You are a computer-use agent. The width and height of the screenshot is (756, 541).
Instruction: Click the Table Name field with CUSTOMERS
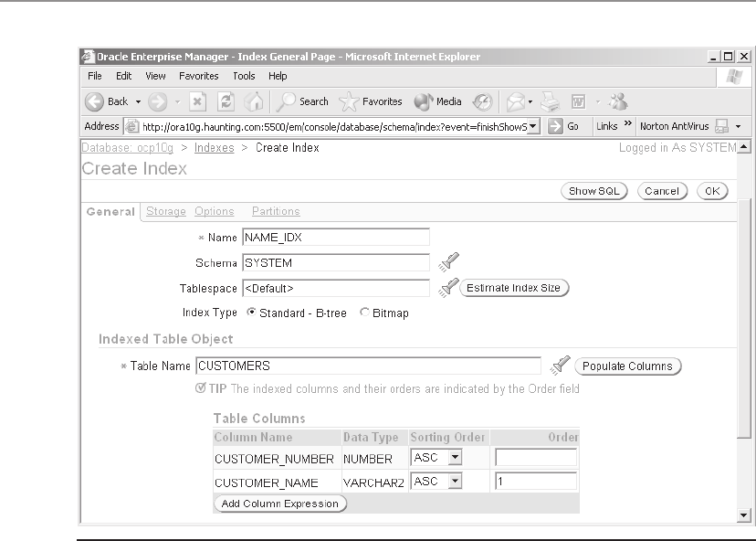pyautogui.click(x=368, y=366)
